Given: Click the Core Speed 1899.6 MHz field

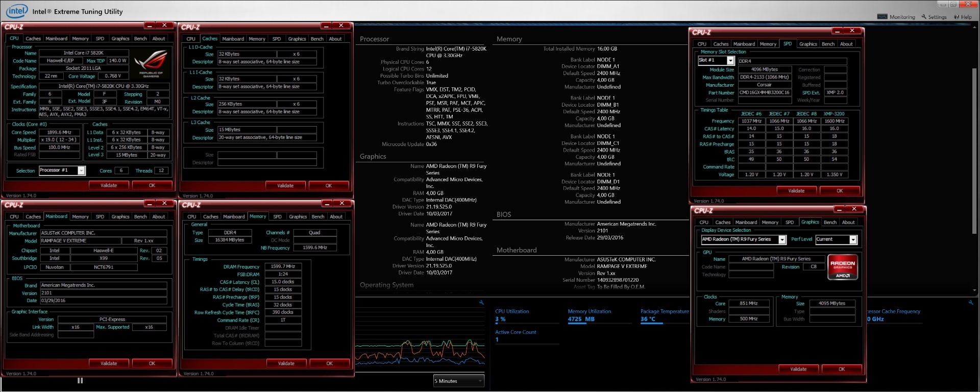Looking at the screenshot, I should (x=59, y=132).
